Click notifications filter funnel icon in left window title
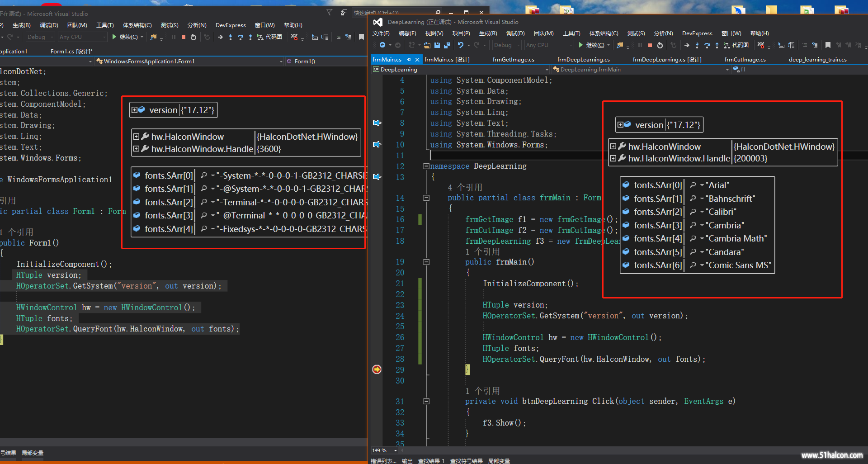 [x=330, y=13]
